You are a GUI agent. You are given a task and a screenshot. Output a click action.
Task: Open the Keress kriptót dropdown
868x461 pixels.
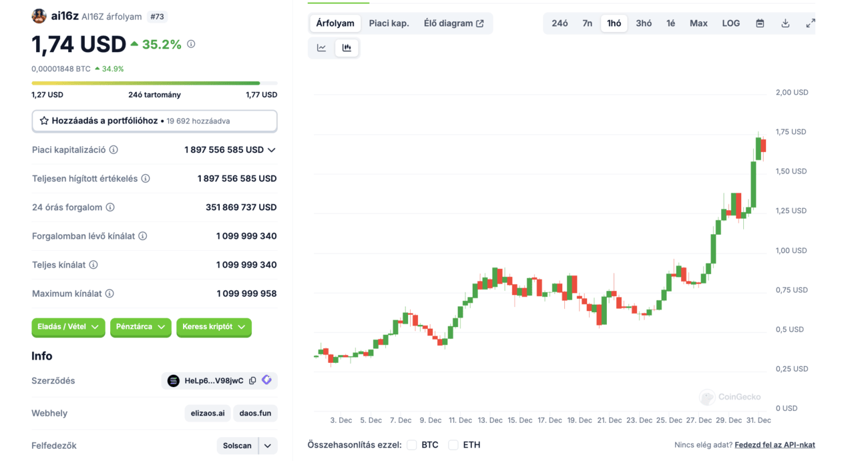pos(214,327)
